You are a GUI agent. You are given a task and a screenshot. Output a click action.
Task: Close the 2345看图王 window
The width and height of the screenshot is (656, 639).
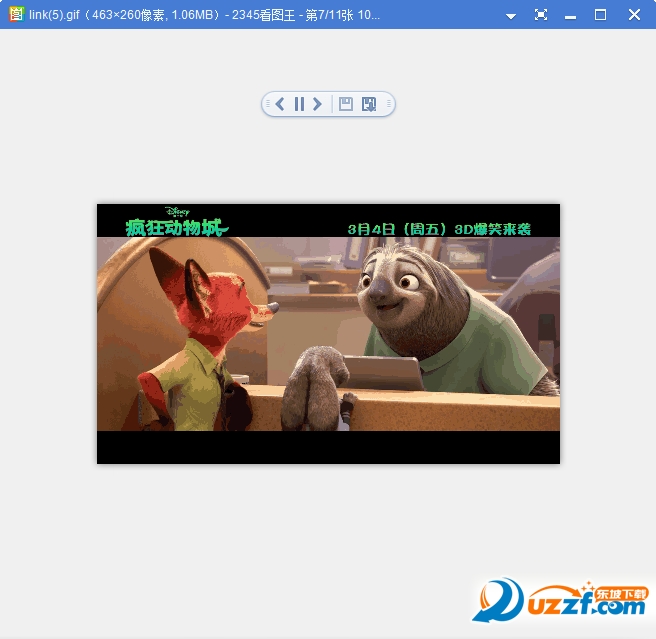(634, 15)
